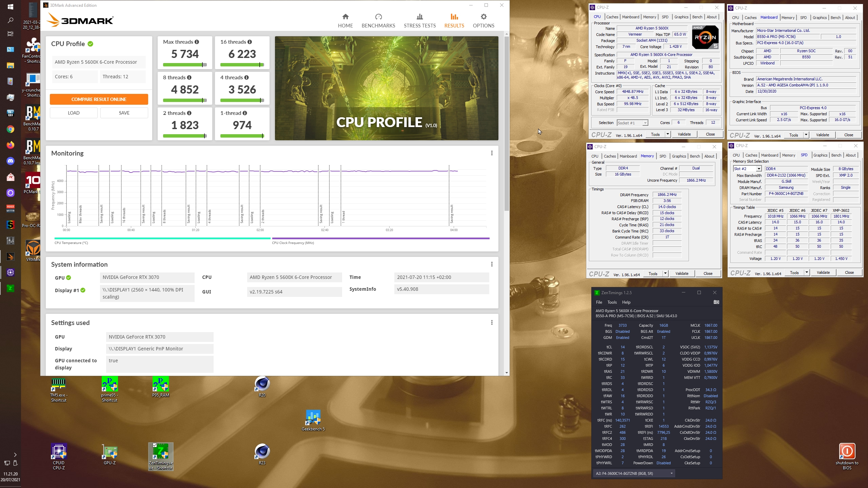868x488 pixels.
Task: Select the RESULTS chart icon
Action: [454, 17]
